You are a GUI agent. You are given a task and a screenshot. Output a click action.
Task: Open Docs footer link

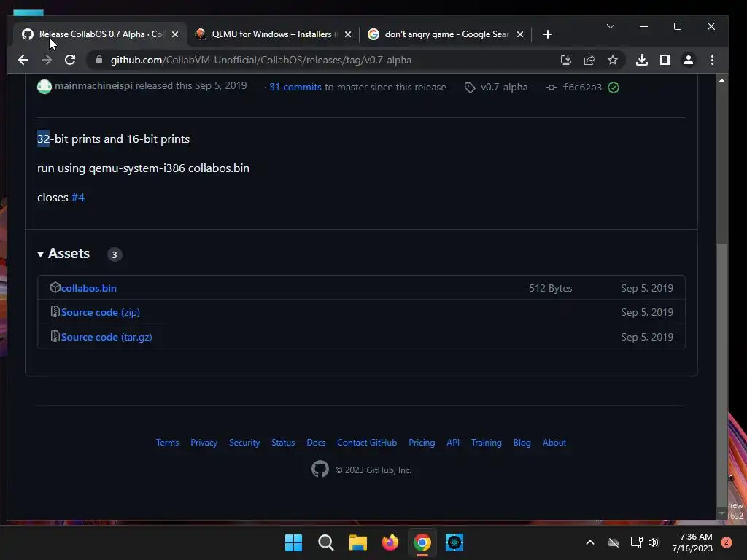[x=316, y=443]
